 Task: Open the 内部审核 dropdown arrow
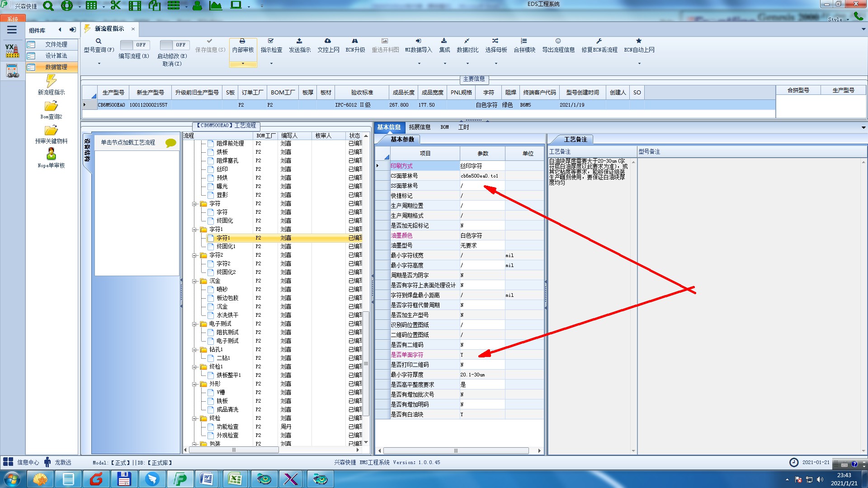point(243,64)
